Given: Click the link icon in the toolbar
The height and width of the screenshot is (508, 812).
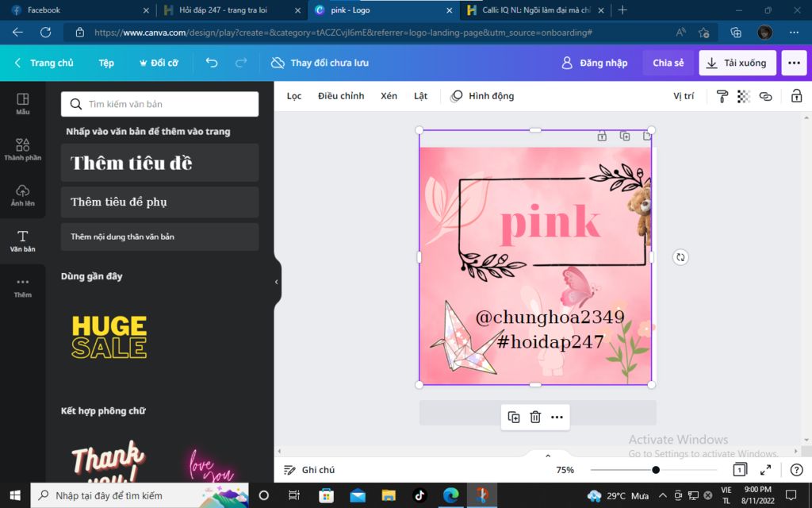Looking at the screenshot, I should point(766,96).
